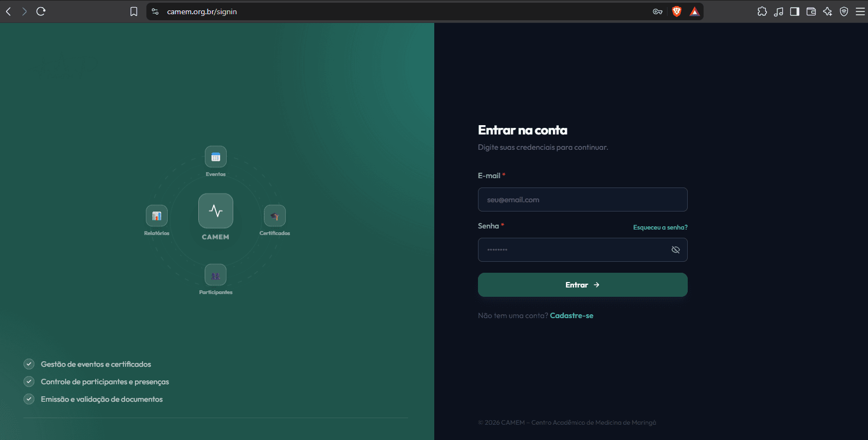Open the Brave VPN shield icon
The image size is (868, 440).
point(844,11)
